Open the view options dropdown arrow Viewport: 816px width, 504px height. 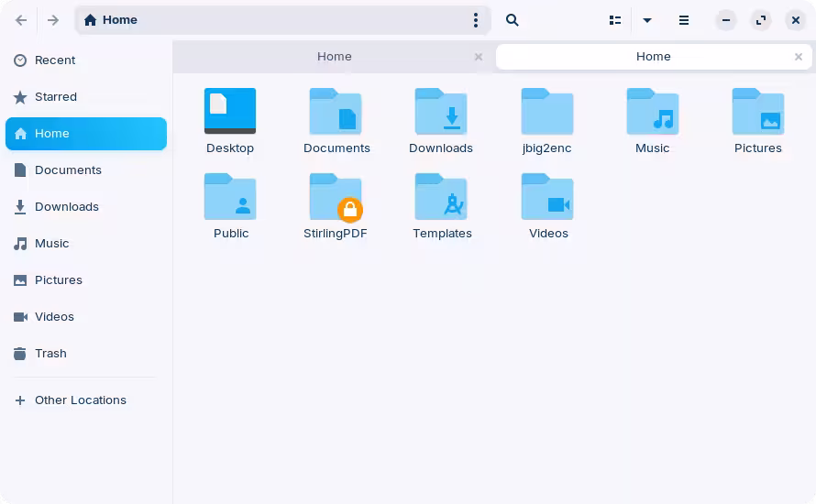(647, 20)
